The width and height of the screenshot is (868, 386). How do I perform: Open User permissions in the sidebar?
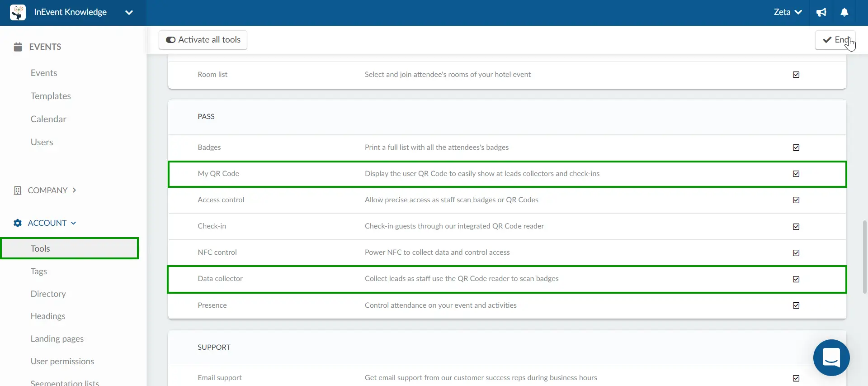(x=62, y=361)
